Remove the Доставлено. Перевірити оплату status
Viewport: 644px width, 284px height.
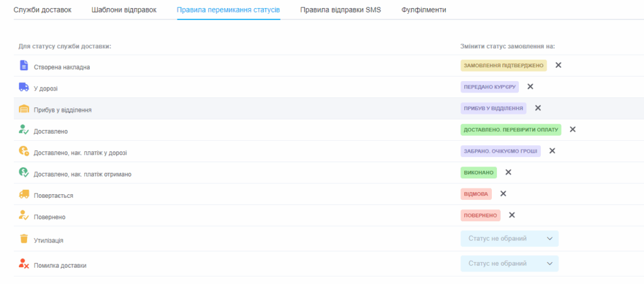[572, 129]
